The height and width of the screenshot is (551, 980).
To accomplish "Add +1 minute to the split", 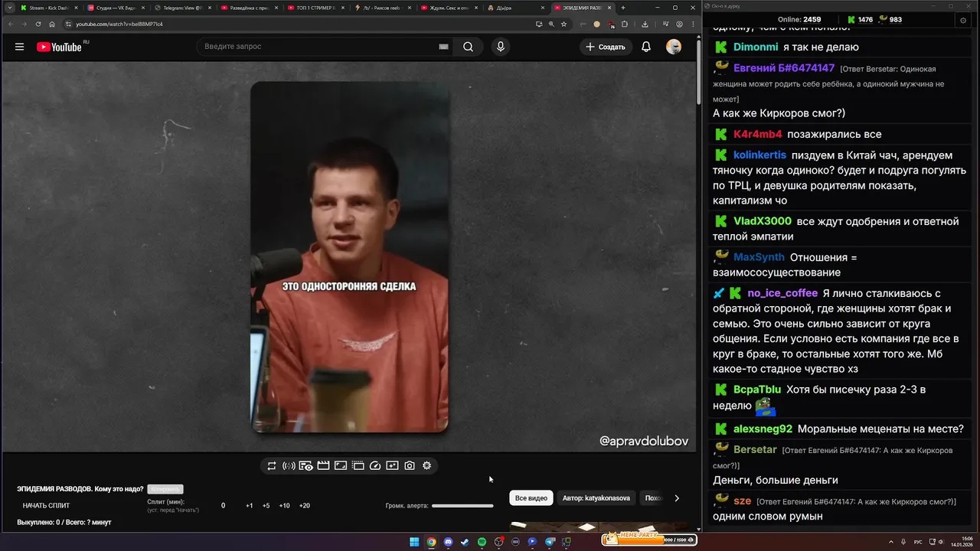I will point(250,505).
